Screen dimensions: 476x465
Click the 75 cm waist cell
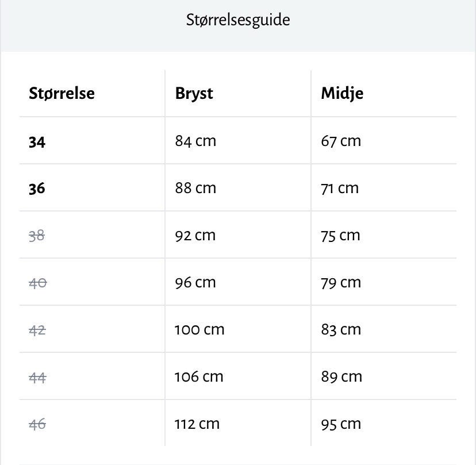pos(340,235)
